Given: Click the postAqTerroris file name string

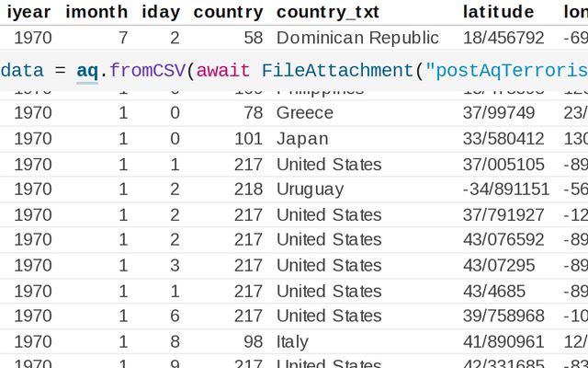Looking at the screenshot, I should click(505, 71).
